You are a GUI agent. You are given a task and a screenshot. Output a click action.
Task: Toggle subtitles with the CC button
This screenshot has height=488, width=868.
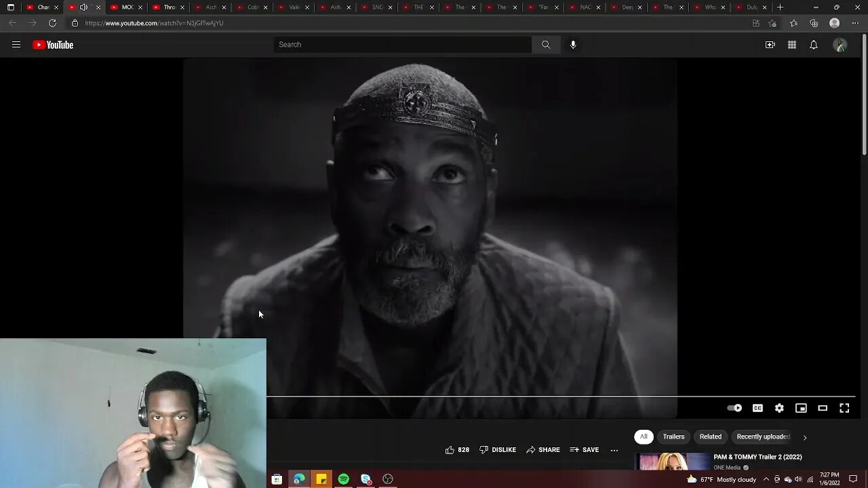[x=757, y=408]
